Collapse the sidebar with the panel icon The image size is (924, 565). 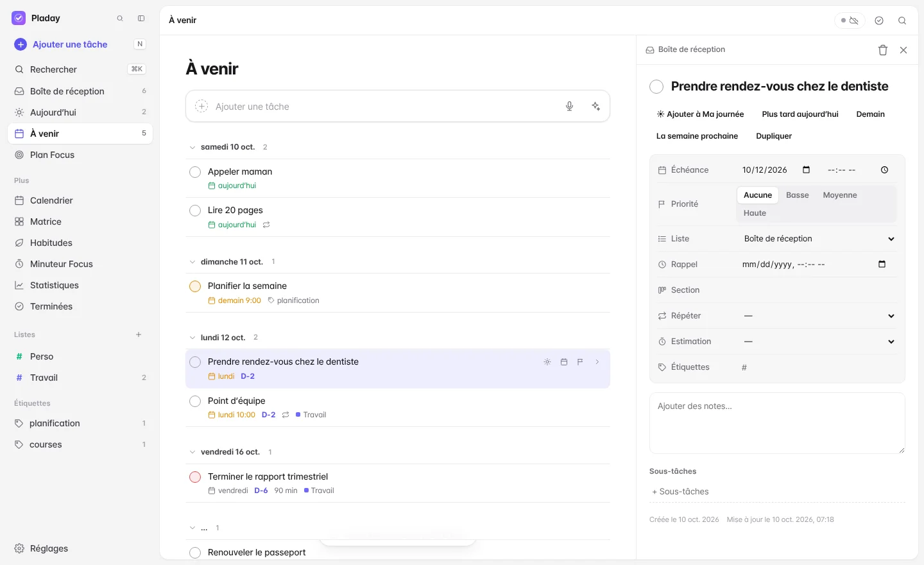(141, 19)
